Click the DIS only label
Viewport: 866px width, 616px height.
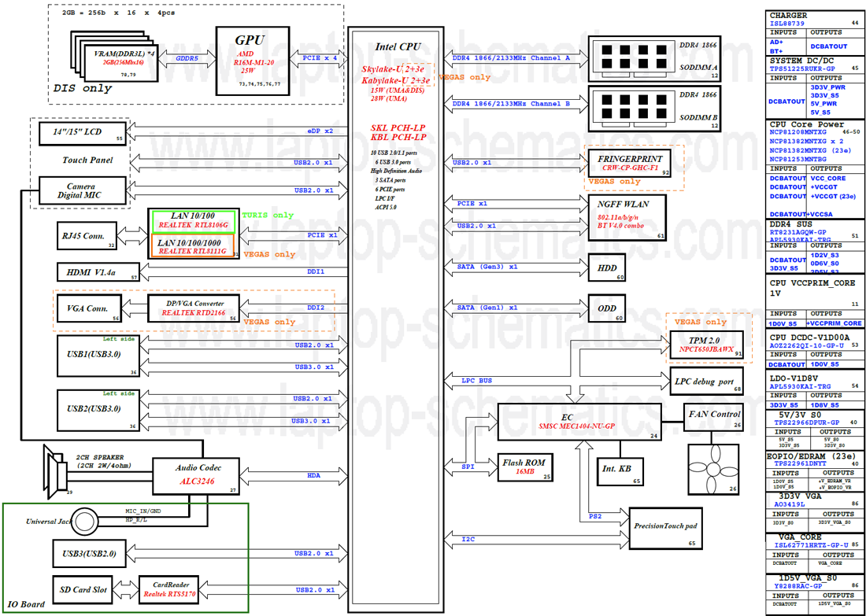[x=83, y=88]
